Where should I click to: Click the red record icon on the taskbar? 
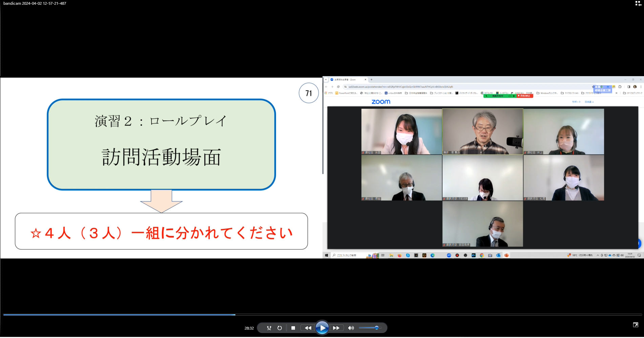pos(457,255)
